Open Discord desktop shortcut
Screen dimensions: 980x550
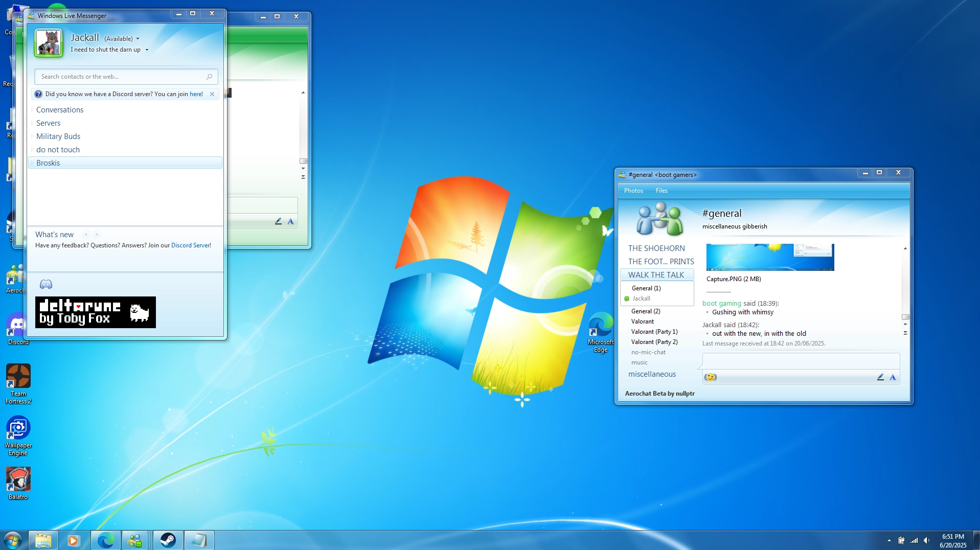[18, 330]
